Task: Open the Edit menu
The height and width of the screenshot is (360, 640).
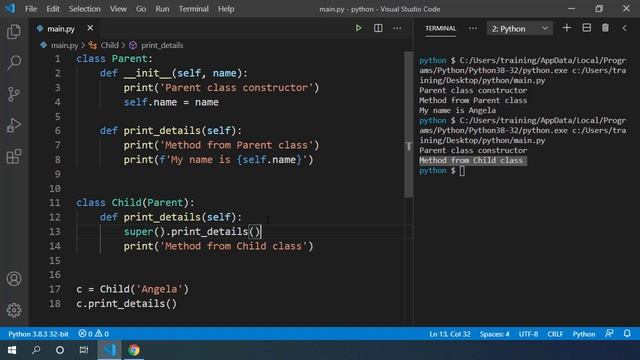Action: click(x=53, y=9)
